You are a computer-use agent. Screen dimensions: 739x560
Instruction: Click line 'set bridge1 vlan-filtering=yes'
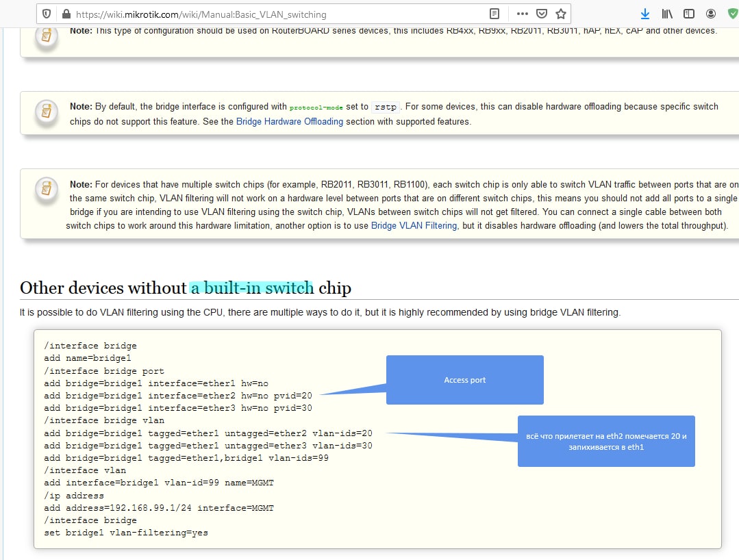click(x=126, y=533)
